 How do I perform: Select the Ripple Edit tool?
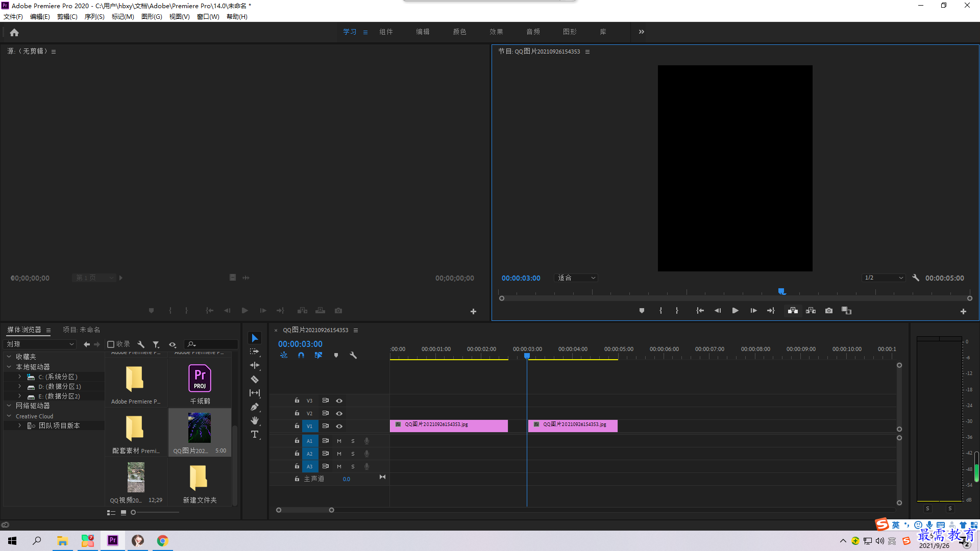click(255, 365)
